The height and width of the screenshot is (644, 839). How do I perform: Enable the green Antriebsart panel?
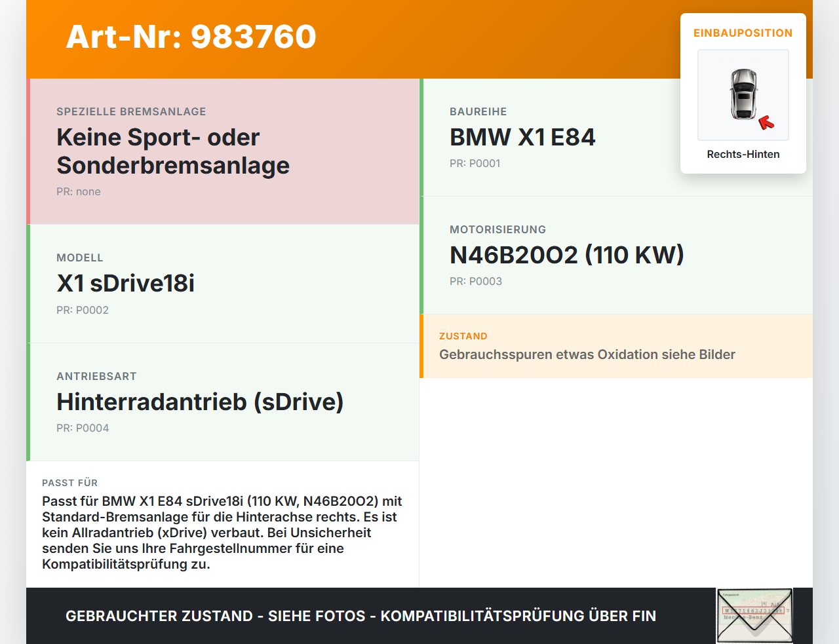223,402
